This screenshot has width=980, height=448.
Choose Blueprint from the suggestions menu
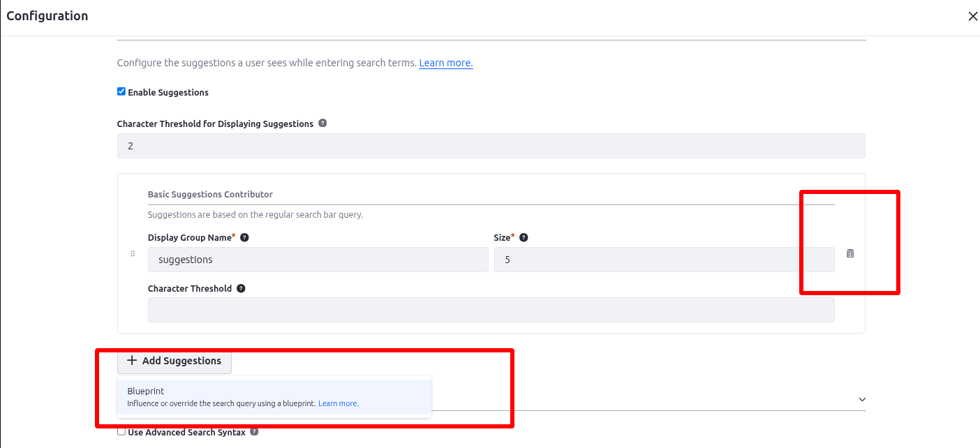click(x=274, y=397)
